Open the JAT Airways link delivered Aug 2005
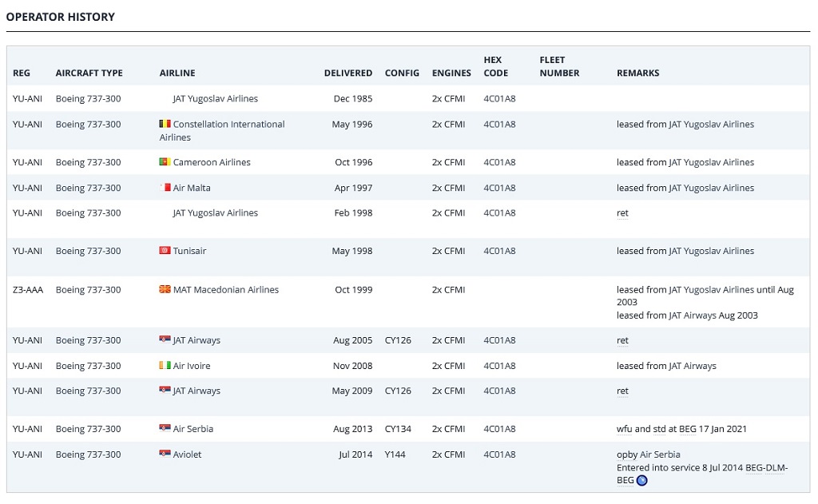 tap(197, 340)
